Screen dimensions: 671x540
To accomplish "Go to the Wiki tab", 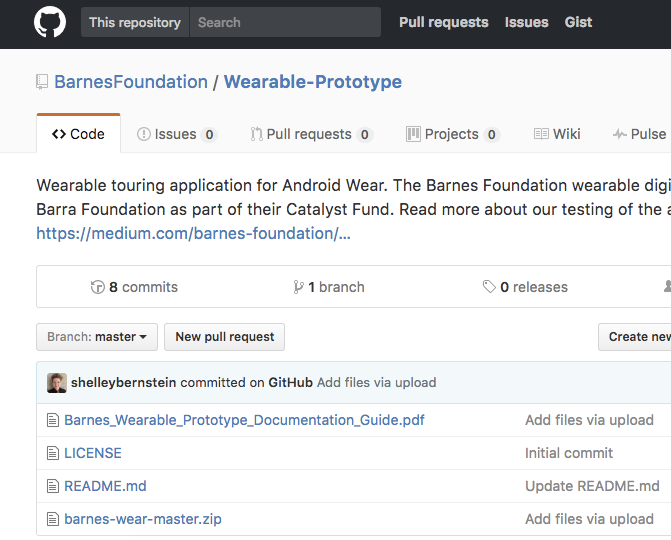I will tap(557, 134).
